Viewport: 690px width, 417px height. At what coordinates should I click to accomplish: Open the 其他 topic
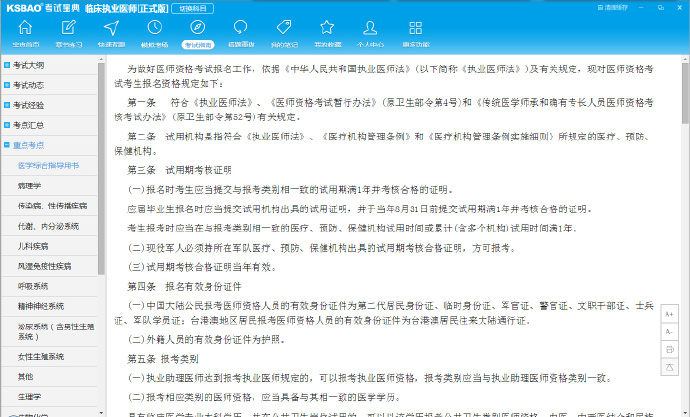[49, 377]
